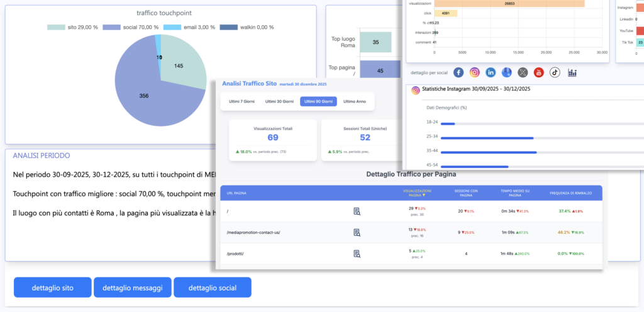The width and height of the screenshot is (644, 312).
Task: Click the martedì 30 dicembre 2025 date
Action: coord(304,84)
